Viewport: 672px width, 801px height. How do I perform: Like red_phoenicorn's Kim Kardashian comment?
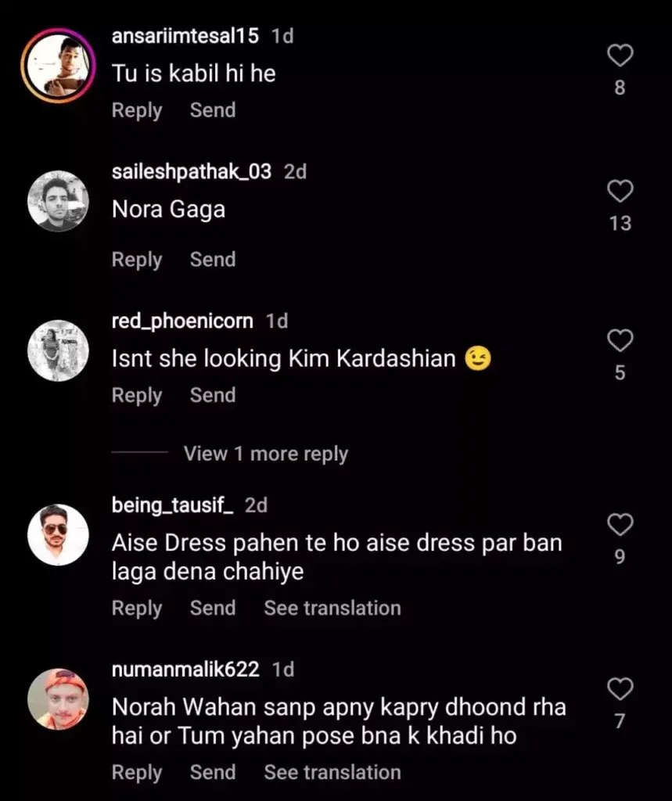[620, 340]
